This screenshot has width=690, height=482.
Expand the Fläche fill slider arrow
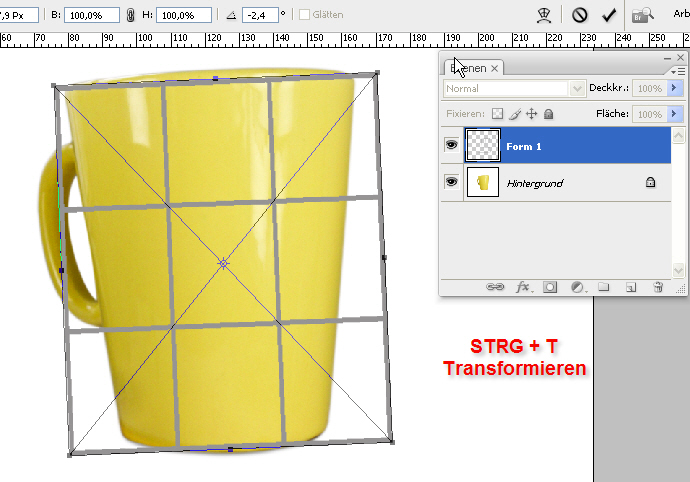coord(675,114)
